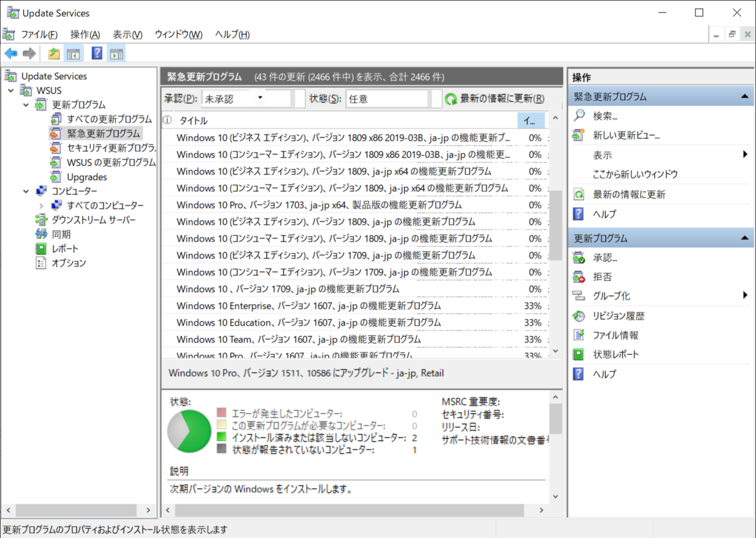Click ヘルプ under 緊急更新プログラム actions
Image resolution: width=756 pixels, height=538 pixels.
[604, 214]
